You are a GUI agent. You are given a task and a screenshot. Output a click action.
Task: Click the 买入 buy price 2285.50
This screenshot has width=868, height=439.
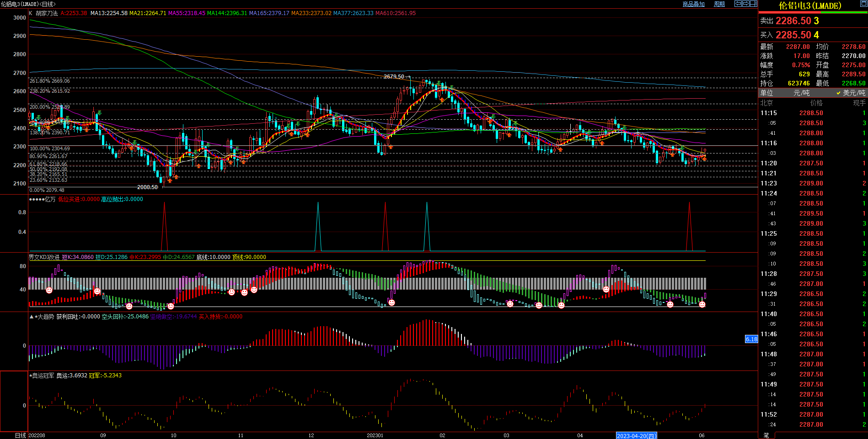[793, 35]
